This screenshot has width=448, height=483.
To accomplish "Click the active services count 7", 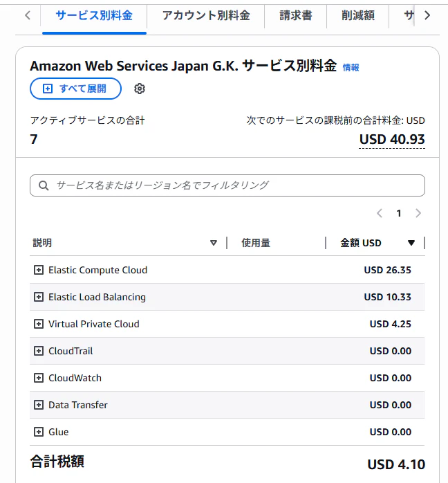I will [x=34, y=139].
